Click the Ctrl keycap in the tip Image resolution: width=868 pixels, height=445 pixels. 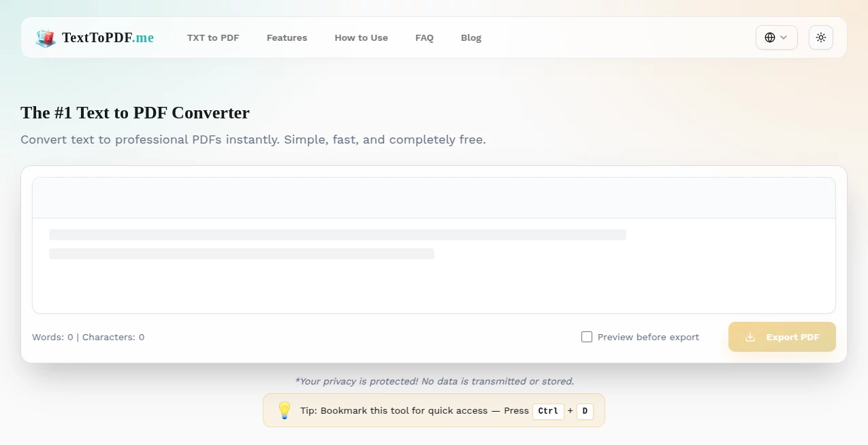coord(547,410)
